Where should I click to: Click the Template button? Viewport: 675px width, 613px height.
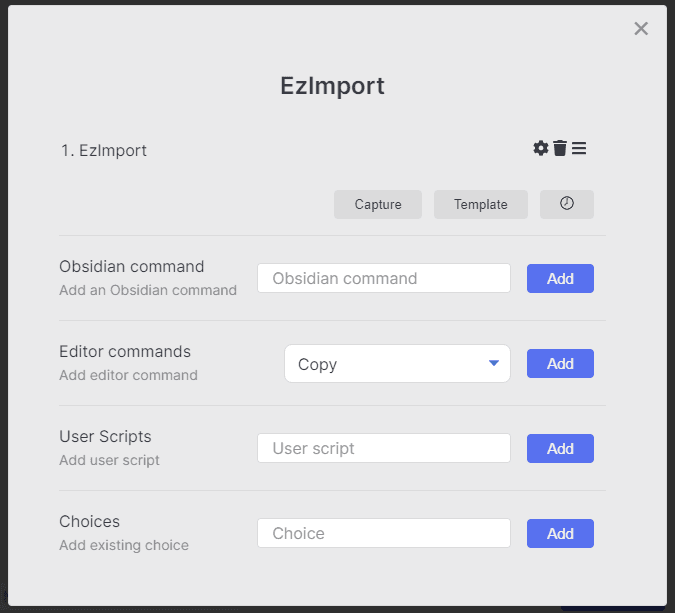pos(480,204)
